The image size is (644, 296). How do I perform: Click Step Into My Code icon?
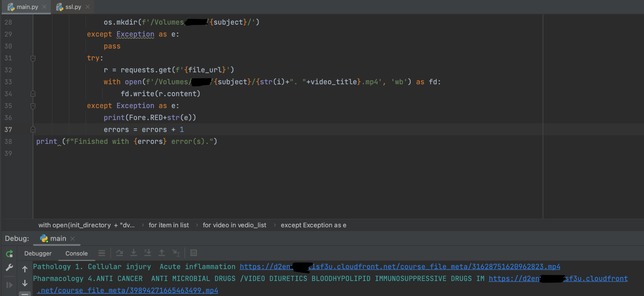coord(148,253)
